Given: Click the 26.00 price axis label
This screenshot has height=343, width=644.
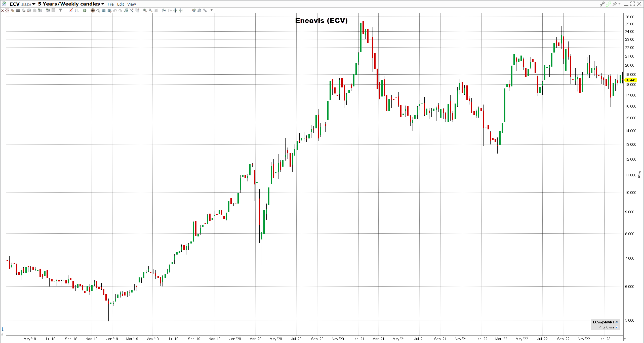Looking at the screenshot, I should 630,17.
